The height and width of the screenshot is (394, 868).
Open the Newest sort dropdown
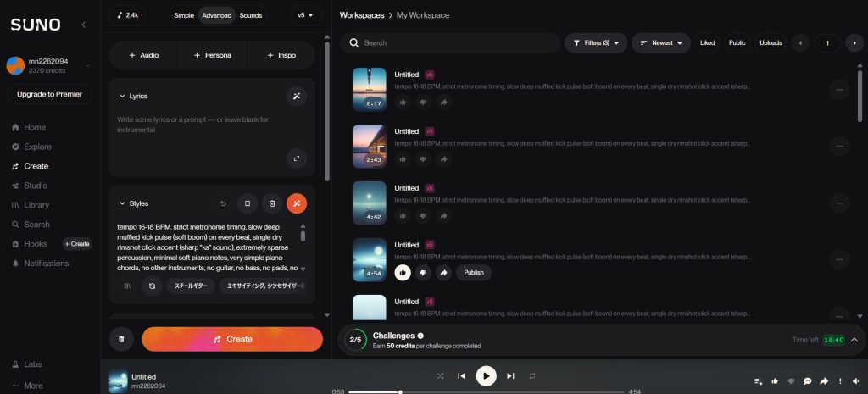coord(661,42)
